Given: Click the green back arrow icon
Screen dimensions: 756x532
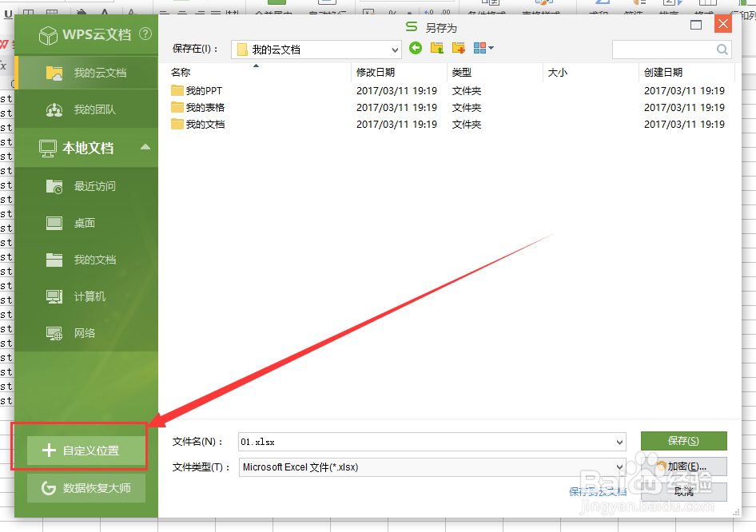Looking at the screenshot, I should coord(416,48).
